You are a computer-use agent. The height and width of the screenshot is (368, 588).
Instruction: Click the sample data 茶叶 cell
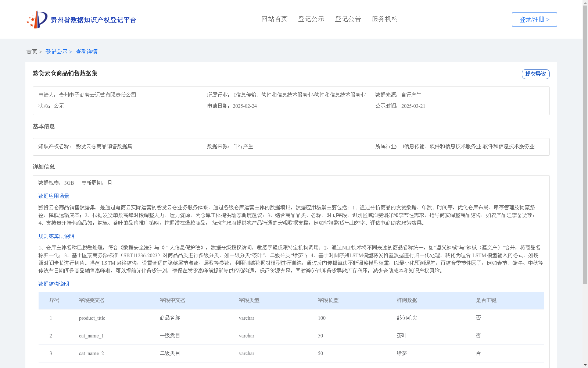402,336
